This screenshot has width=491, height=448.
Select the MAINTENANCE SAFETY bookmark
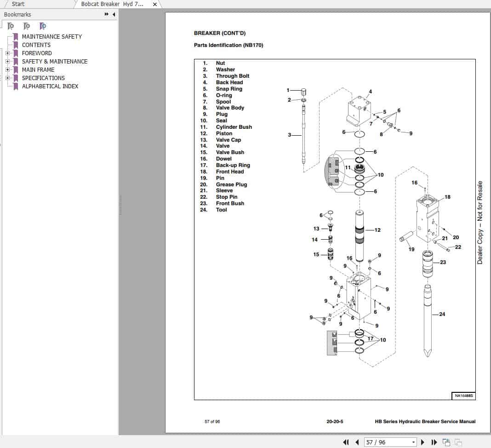click(51, 36)
